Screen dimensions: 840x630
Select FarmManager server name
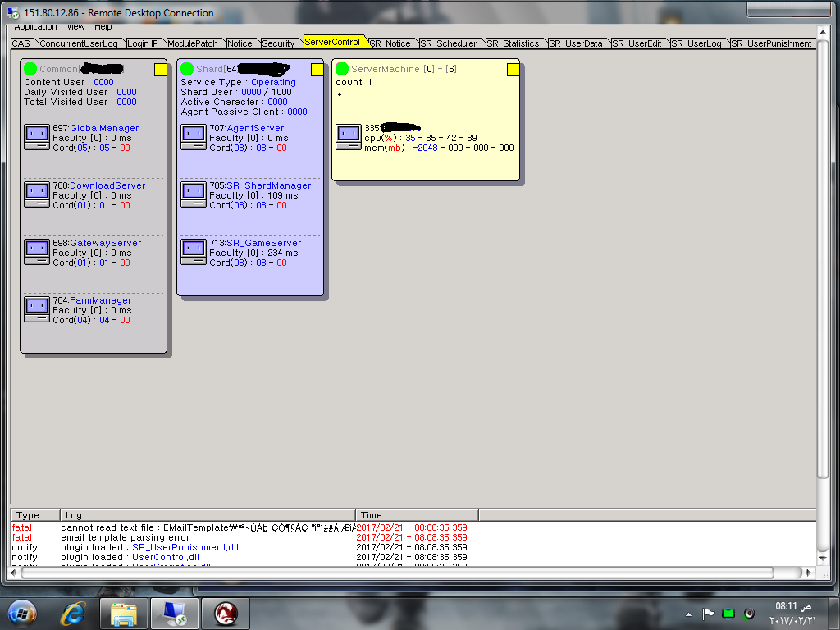pyautogui.click(x=101, y=300)
